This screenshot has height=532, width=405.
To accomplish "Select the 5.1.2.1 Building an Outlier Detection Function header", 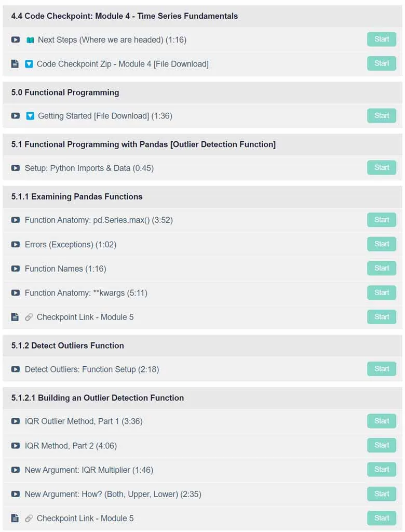I will coord(202,397).
